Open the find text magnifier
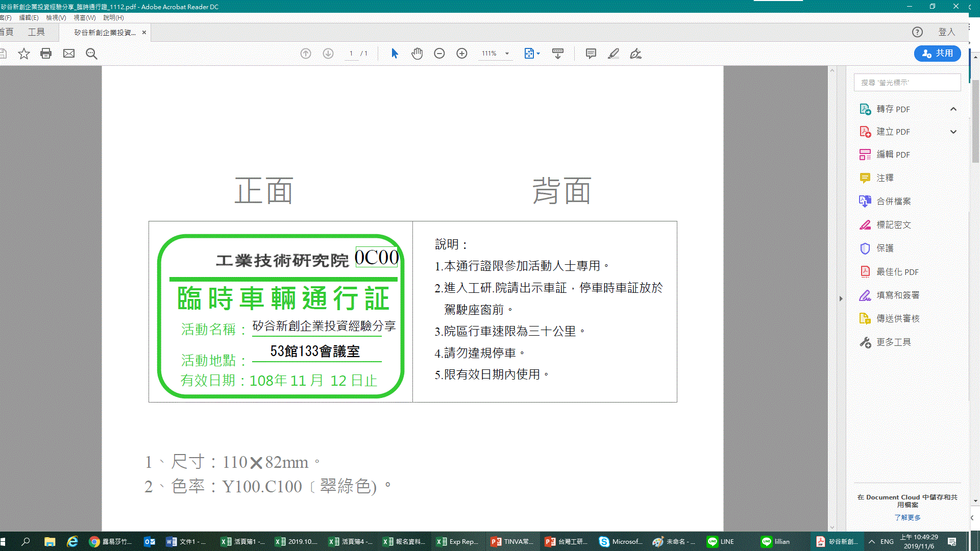 point(91,54)
